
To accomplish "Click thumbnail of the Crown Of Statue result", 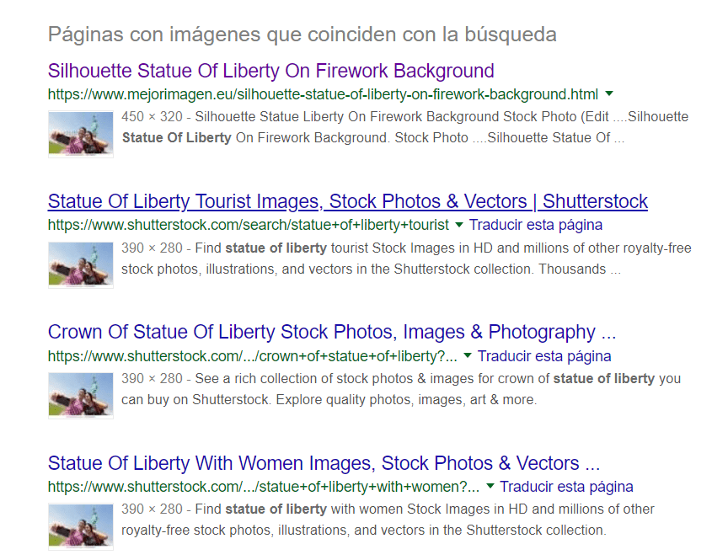I will [x=80, y=396].
